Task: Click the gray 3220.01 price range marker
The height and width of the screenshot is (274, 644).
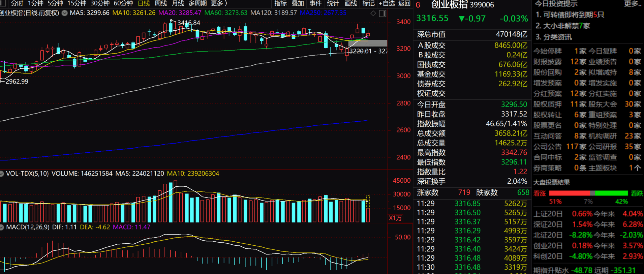Action: coord(368,43)
